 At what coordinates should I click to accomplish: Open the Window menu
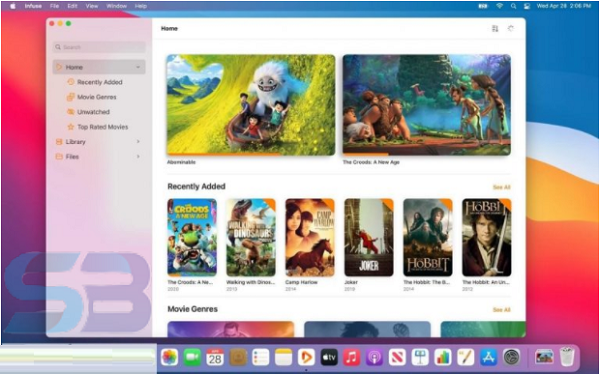click(x=116, y=6)
